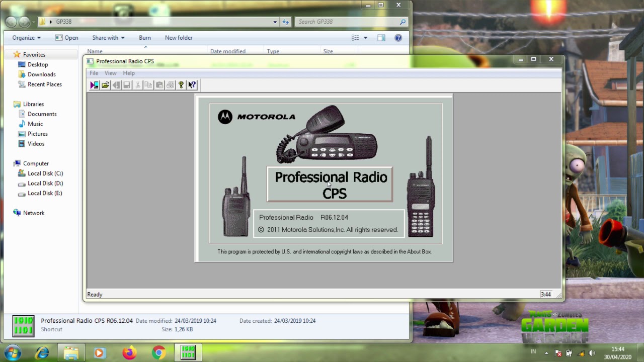The width and height of the screenshot is (644, 362).
Task: Click the yellow question mark About icon
Action: [x=181, y=85]
